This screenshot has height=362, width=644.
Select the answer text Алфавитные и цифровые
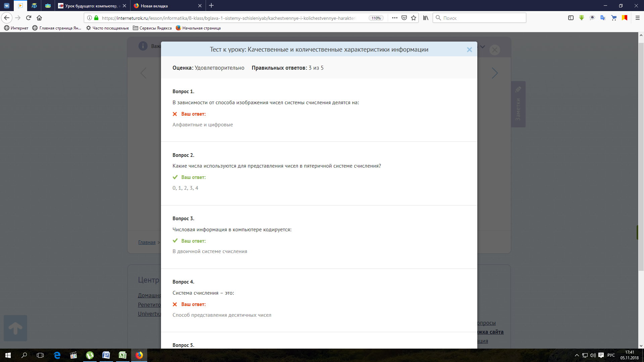point(203,125)
